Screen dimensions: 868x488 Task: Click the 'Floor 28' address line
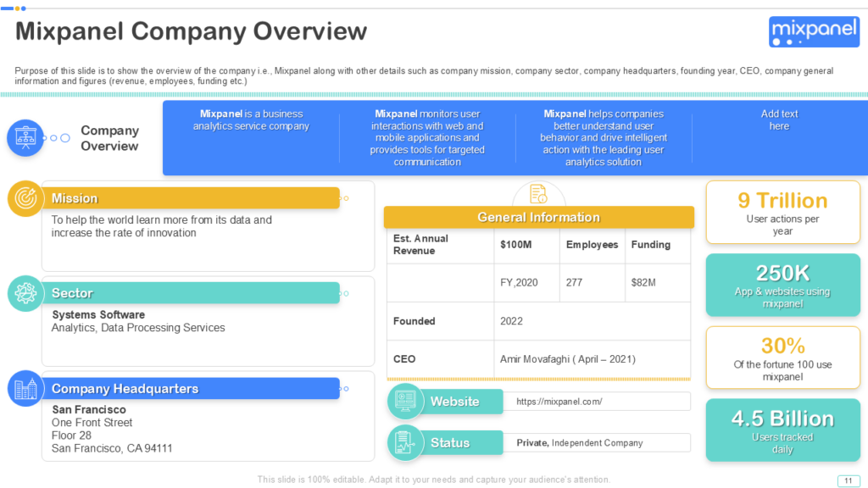coord(71,435)
